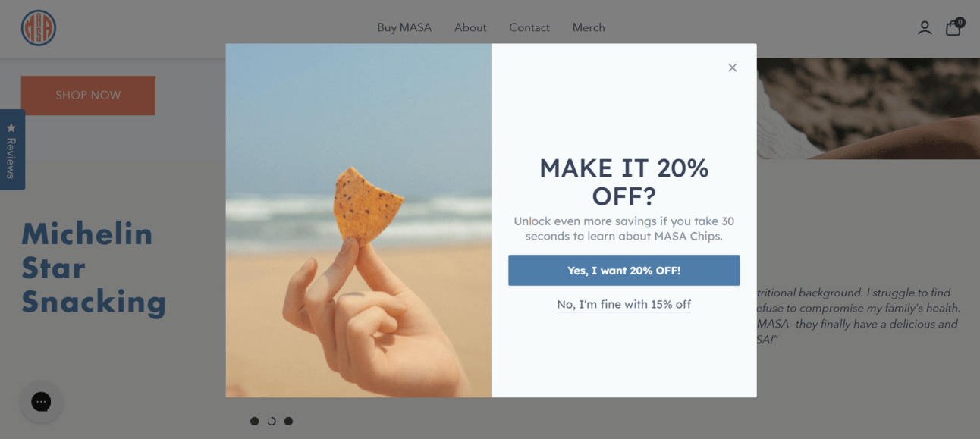The image size is (980, 439).
Task: Click the star icon on Reviews tab
Action: 11,127
